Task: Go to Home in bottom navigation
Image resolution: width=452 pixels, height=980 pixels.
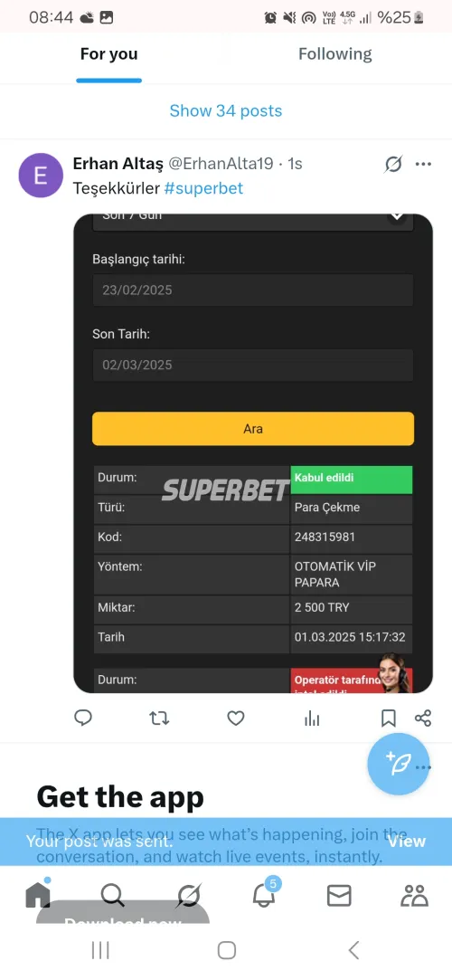Action: pos(37,896)
